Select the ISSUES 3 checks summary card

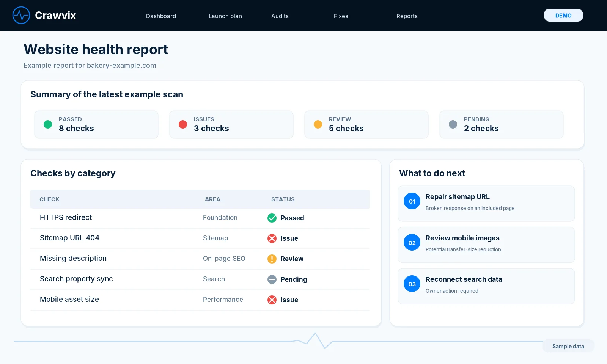[231, 124]
